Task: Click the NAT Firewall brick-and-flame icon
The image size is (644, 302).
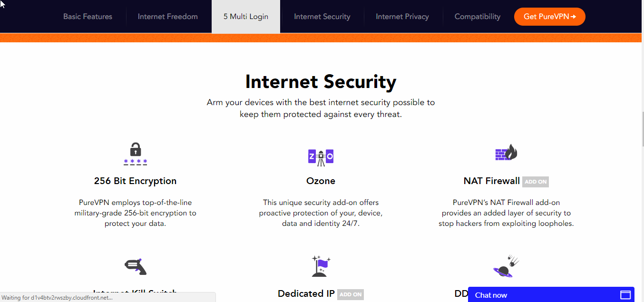Action: click(x=506, y=153)
